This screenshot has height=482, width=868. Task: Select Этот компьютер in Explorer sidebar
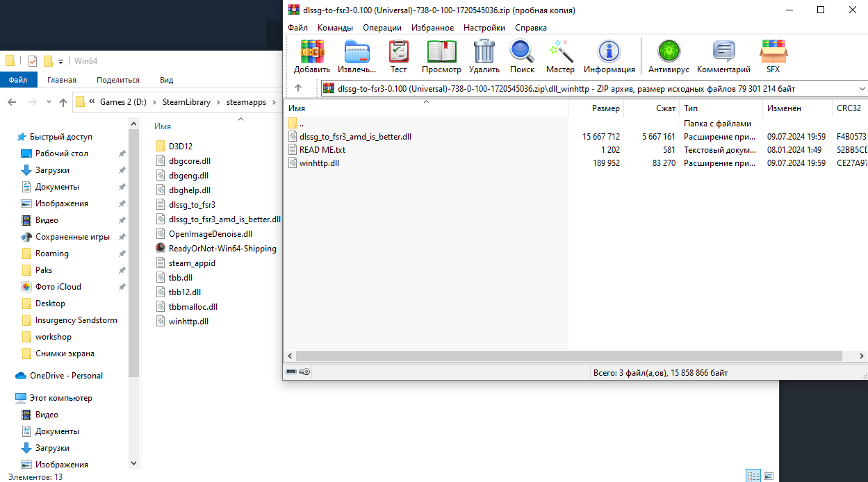coord(60,398)
